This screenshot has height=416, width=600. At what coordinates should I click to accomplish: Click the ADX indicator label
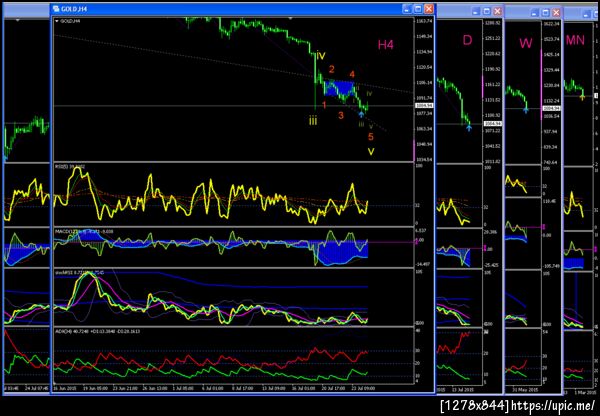pos(98,331)
